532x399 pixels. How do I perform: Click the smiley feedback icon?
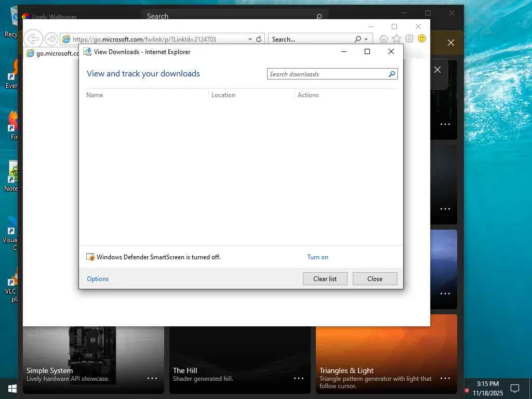pos(422,38)
